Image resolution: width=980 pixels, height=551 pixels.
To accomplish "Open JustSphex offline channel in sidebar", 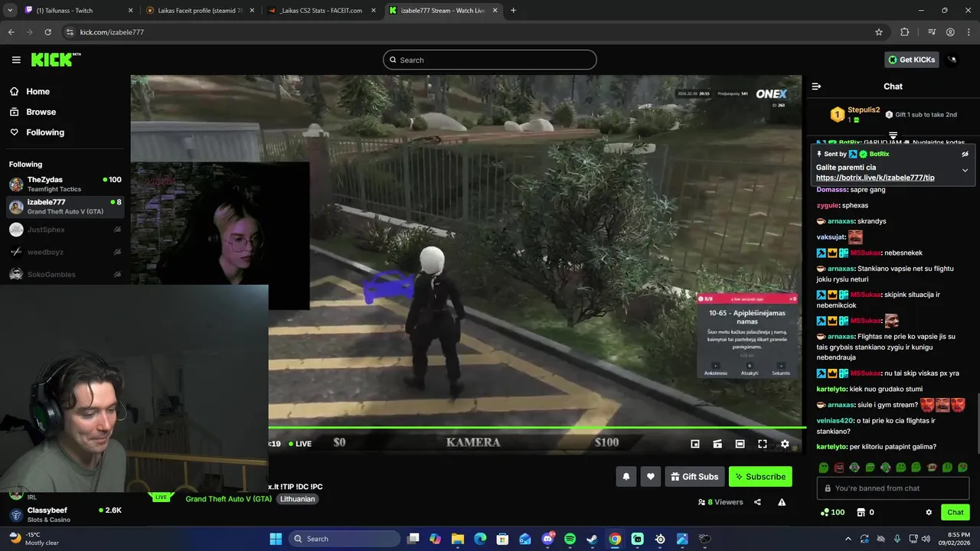I will (65, 230).
